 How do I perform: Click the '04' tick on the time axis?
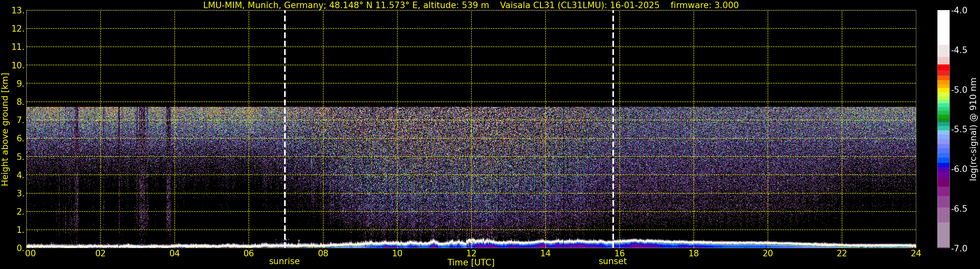pos(174,253)
